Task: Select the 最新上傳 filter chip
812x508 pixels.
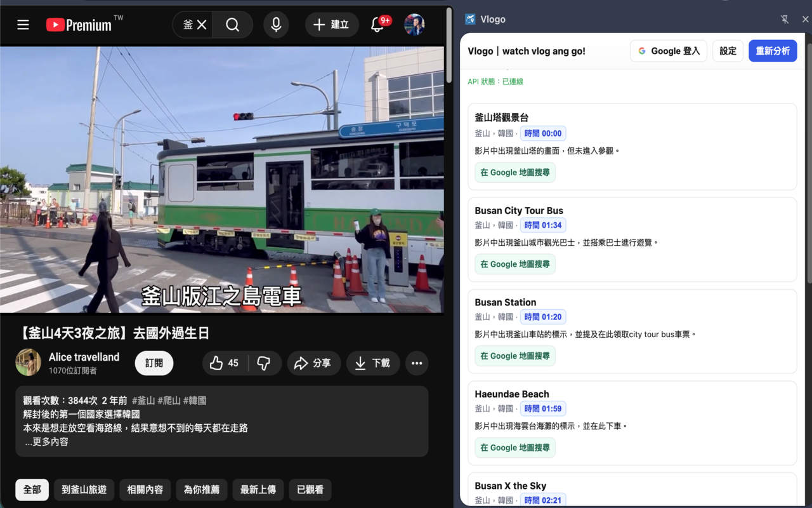Action: click(x=258, y=490)
